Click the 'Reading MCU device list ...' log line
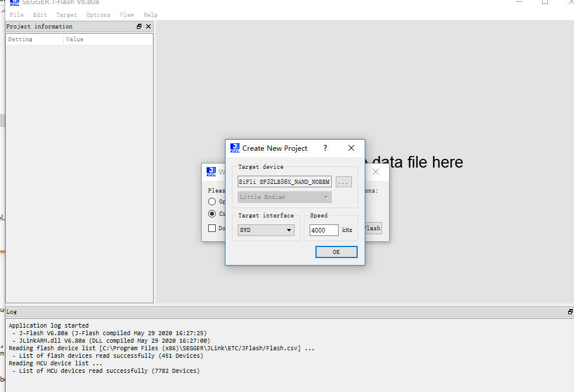Viewport: 574px width, 392px height. coord(56,363)
